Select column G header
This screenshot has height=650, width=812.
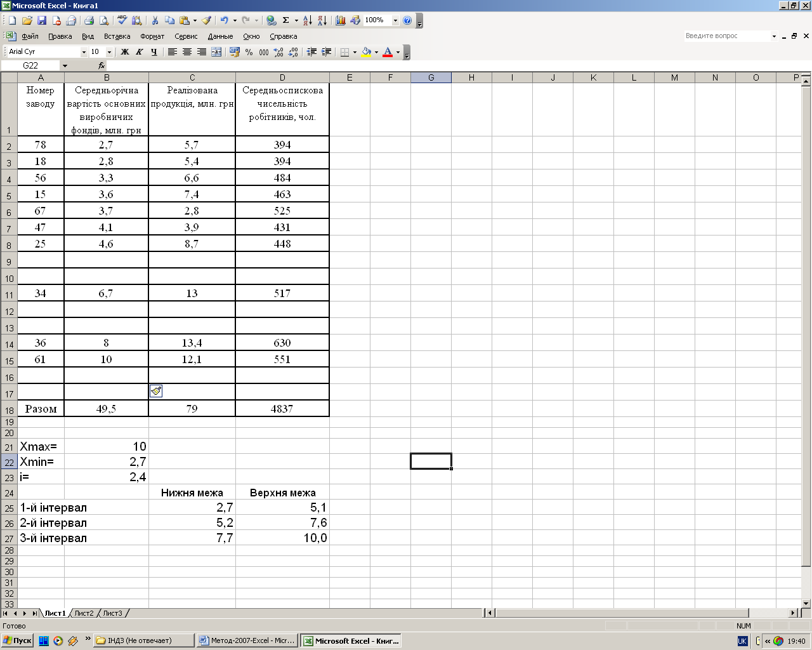click(431, 77)
